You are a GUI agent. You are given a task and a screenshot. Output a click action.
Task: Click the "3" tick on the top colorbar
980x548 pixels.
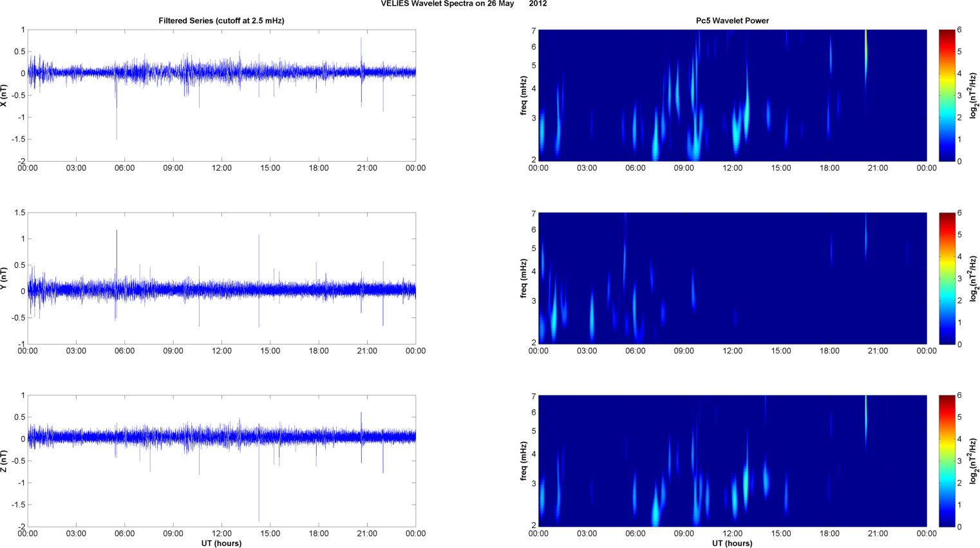click(x=959, y=95)
